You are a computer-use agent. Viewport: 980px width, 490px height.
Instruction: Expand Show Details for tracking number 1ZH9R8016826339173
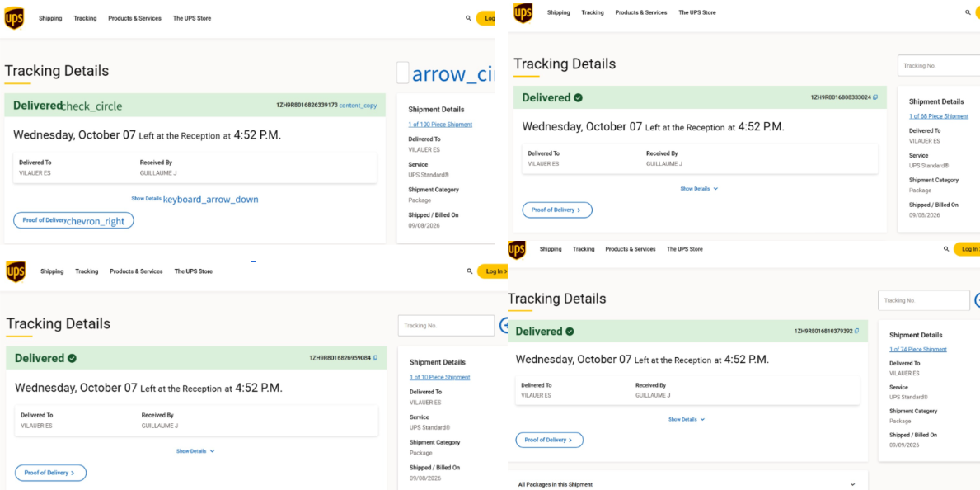click(x=195, y=199)
